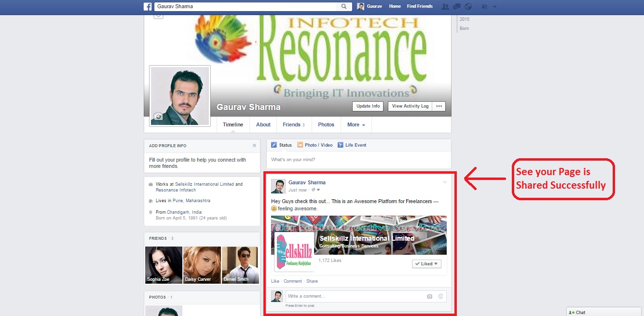Open the Sellskillz International Limited workplace link
The image size is (644, 316).
(205, 184)
